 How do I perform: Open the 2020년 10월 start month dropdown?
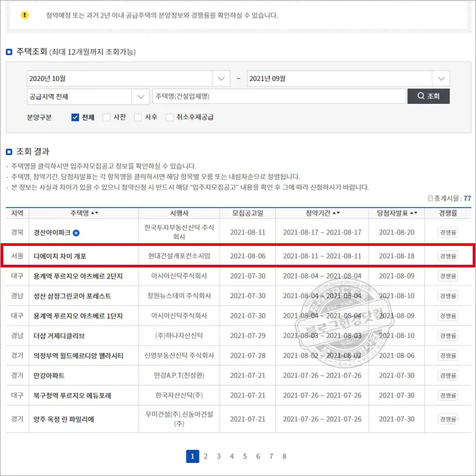(x=128, y=78)
